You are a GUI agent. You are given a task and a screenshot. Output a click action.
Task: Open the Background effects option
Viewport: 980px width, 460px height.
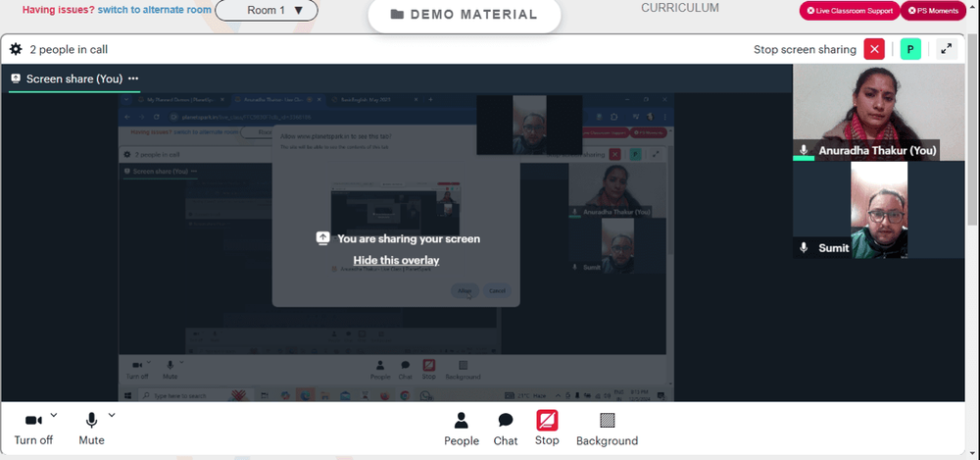(x=607, y=430)
